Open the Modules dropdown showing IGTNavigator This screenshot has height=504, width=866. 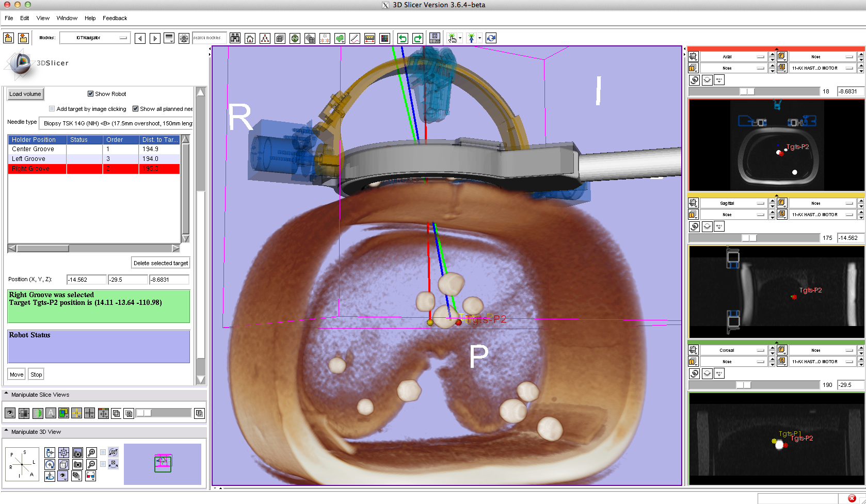[95, 38]
